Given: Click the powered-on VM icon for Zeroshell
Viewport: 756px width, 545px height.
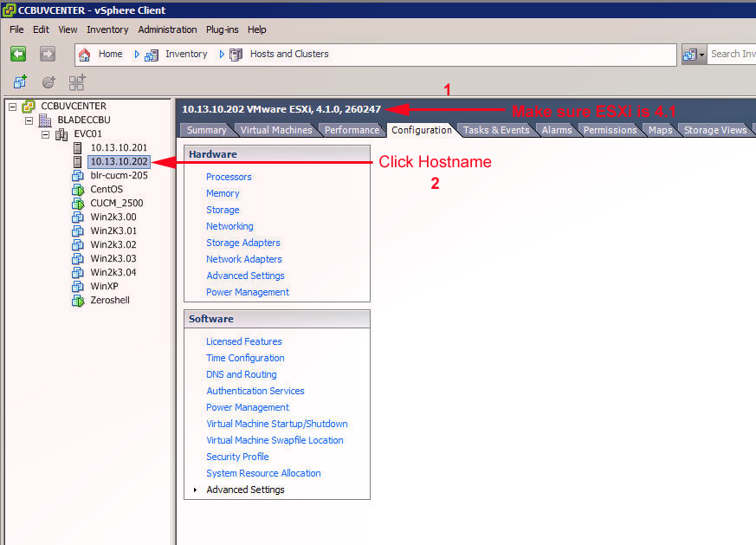Looking at the screenshot, I should [x=78, y=301].
